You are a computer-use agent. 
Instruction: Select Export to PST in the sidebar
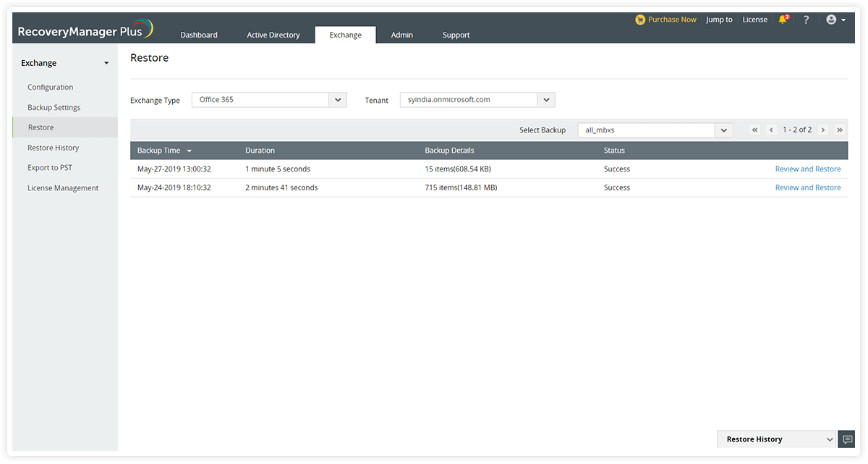(49, 167)
